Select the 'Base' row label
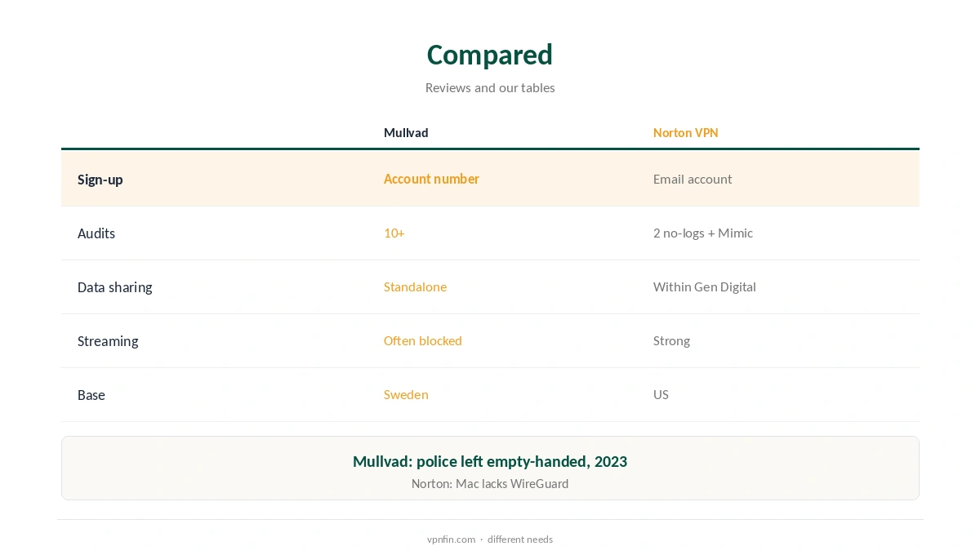This screenshot has width=980, height=555. pyautogui.click(x=91, y=394)
